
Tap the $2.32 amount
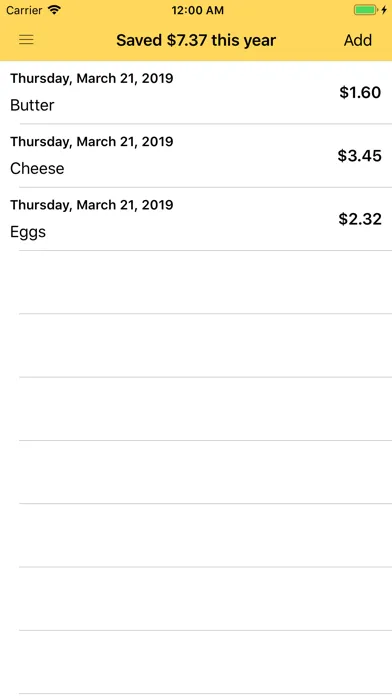[x=360, y=219]
